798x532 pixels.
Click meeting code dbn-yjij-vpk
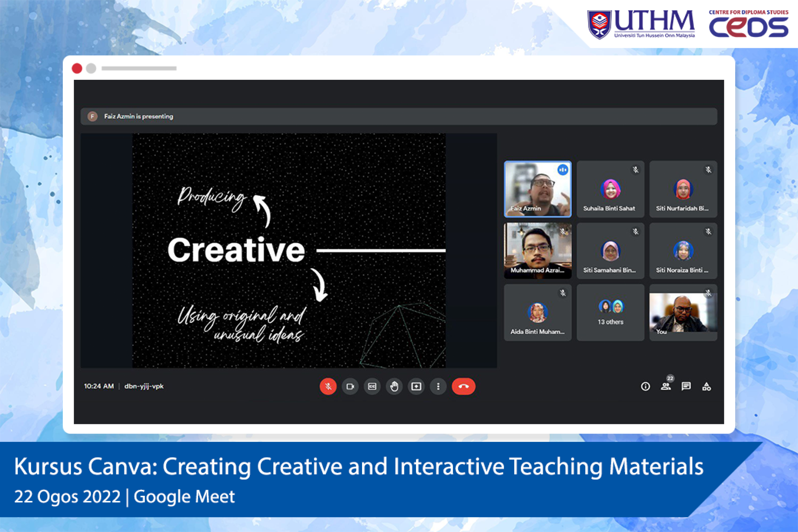(x=144, y=386)
